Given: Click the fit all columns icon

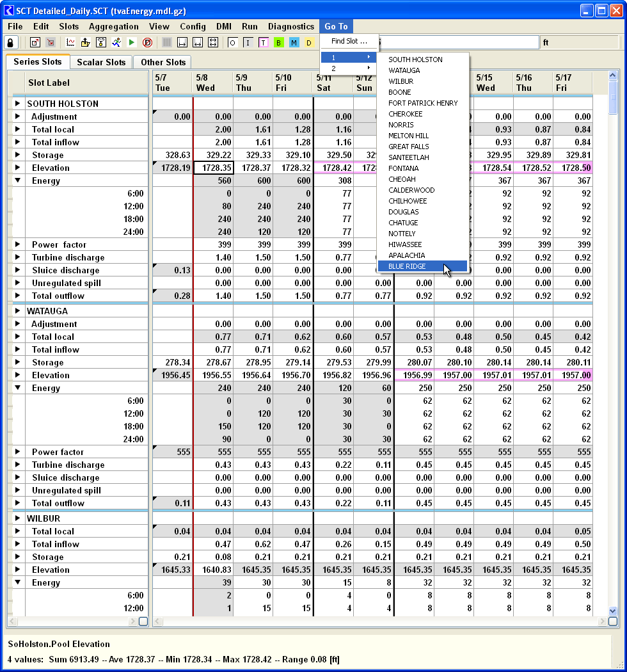Looking at the screenshot, I should pos(213,42).
